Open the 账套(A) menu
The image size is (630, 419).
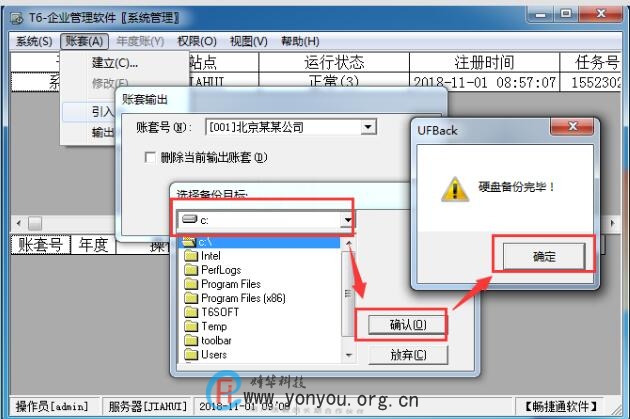point(84,41)
